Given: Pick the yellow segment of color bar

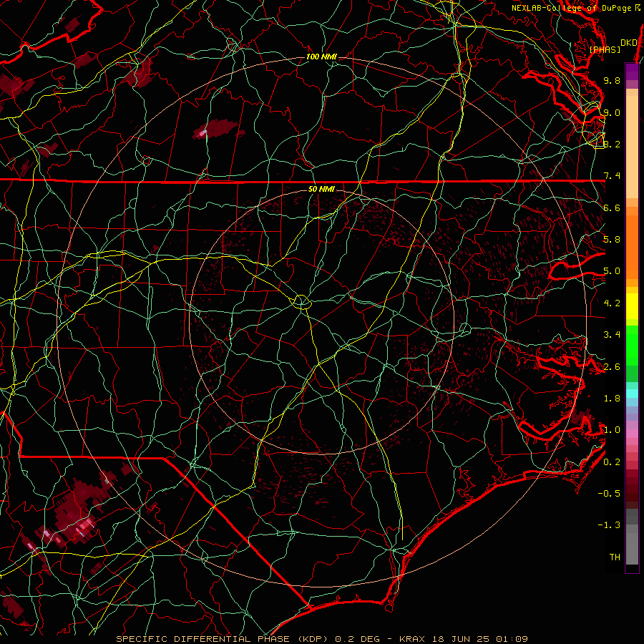Looking at the screenshot, I should [x=632, y=306].
